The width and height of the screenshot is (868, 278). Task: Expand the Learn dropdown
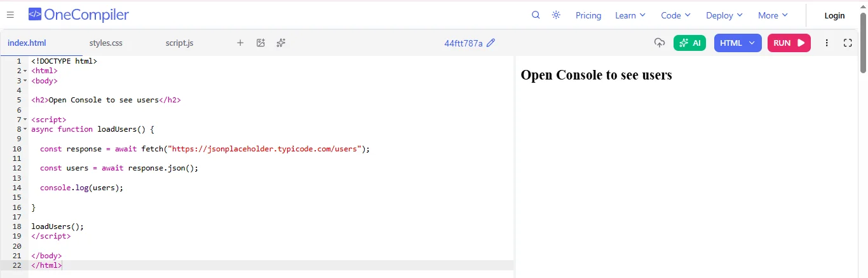pyautogui.click(x=630, y=15)
